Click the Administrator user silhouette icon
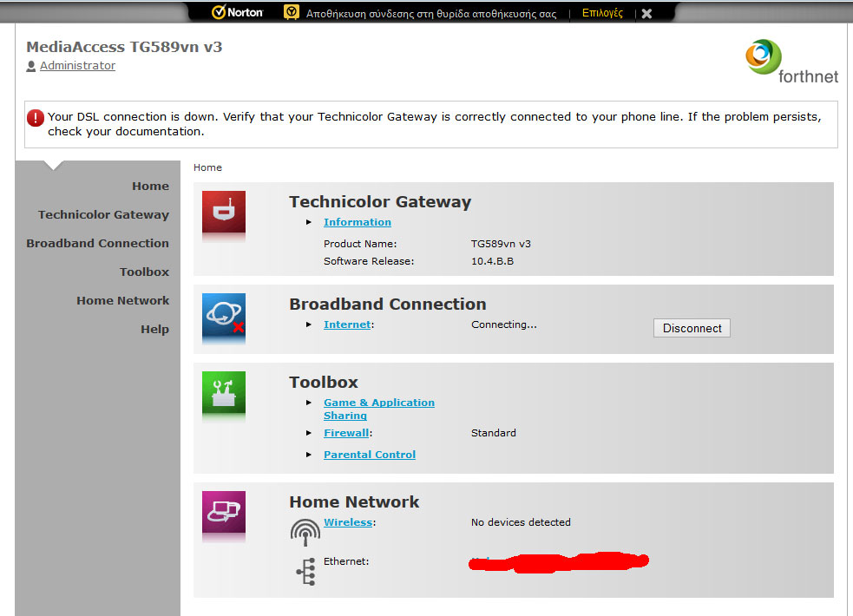 (x=31, y=66)
